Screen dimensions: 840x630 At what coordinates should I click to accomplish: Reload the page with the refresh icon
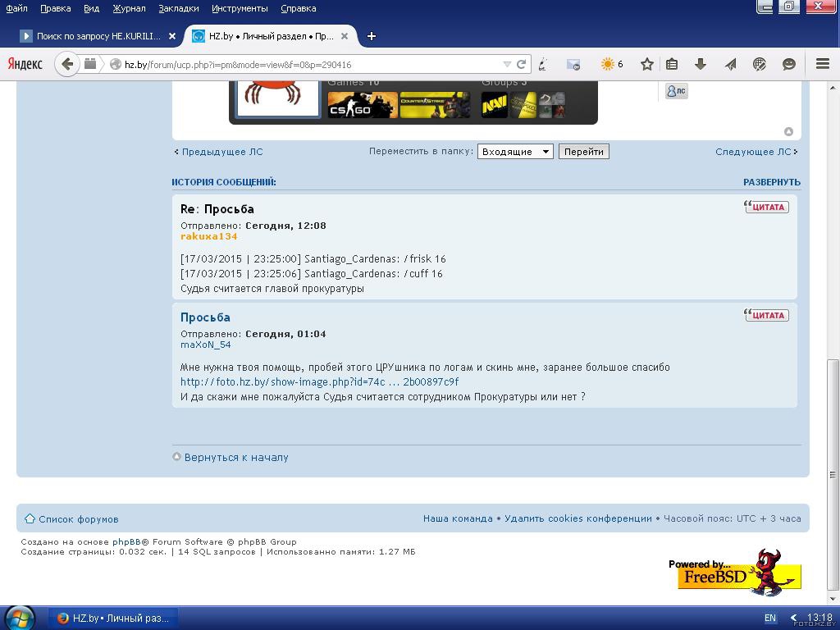tap(521, 64)
